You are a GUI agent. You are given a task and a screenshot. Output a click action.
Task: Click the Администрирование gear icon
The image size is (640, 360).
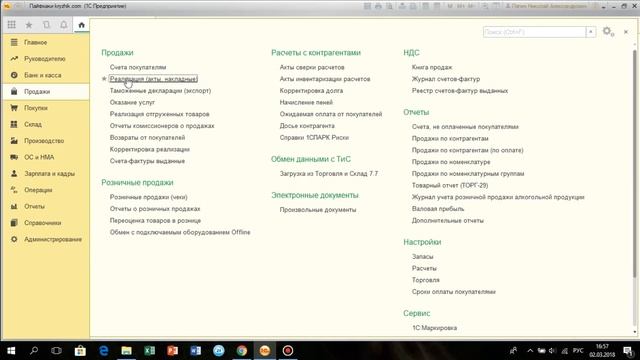coord(14,239)
